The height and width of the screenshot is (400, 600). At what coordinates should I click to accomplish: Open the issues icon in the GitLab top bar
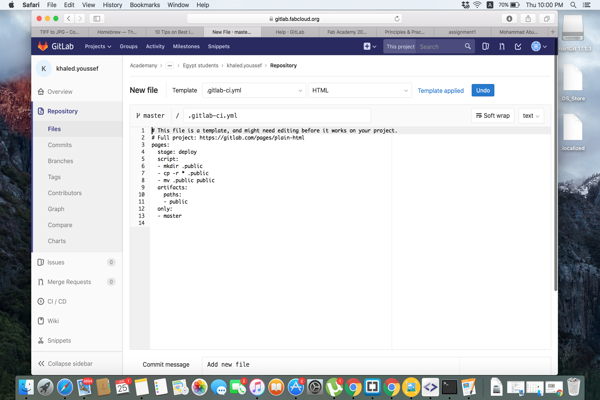[x=485, y=46]
